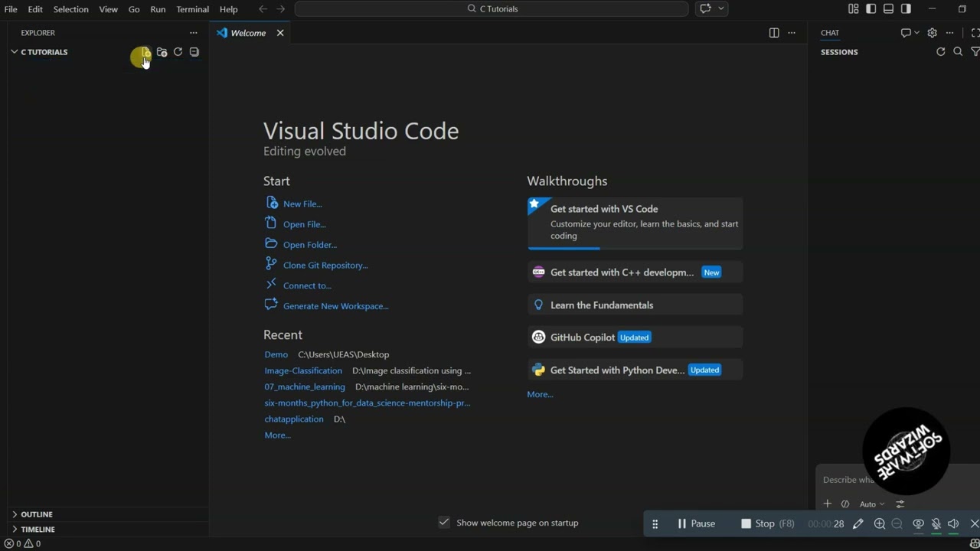Viewport: 980px width, 551px height.
Task: Toggle the primary side bar visibility
Action: click(x=871, y=9)
